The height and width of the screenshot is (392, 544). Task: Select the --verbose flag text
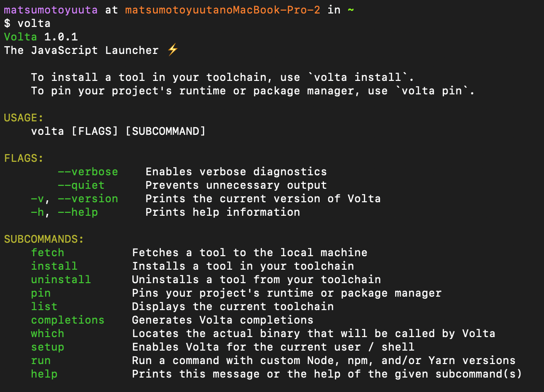[88, 172]
